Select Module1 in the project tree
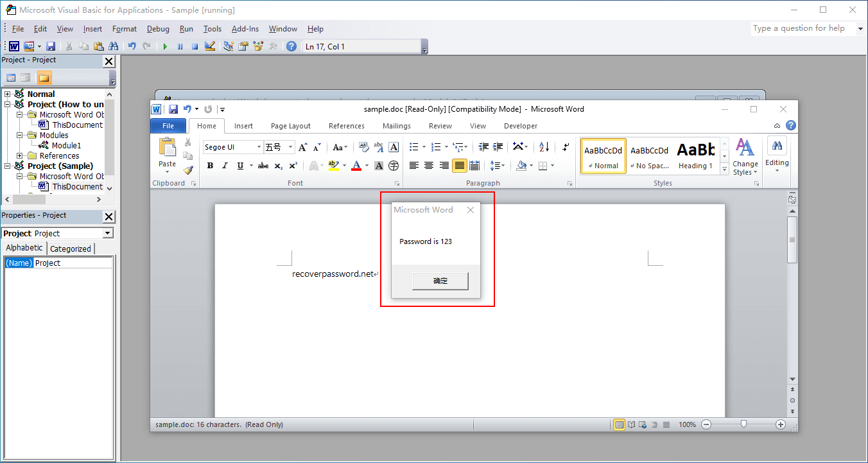Screen dimensions: 868x463 point(67,146)
